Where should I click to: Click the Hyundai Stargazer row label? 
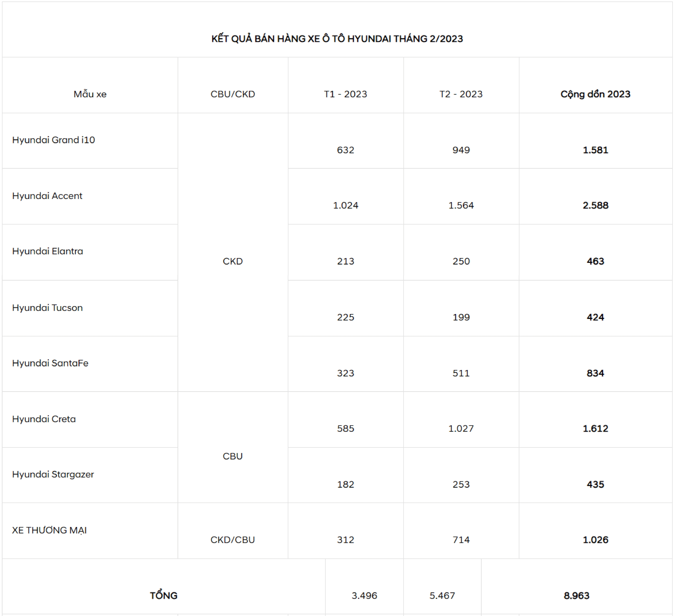tap(53, 474)
